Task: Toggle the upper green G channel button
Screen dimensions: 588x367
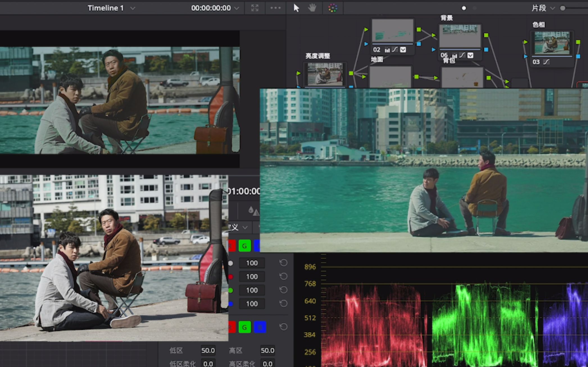Action: (244, 246)
